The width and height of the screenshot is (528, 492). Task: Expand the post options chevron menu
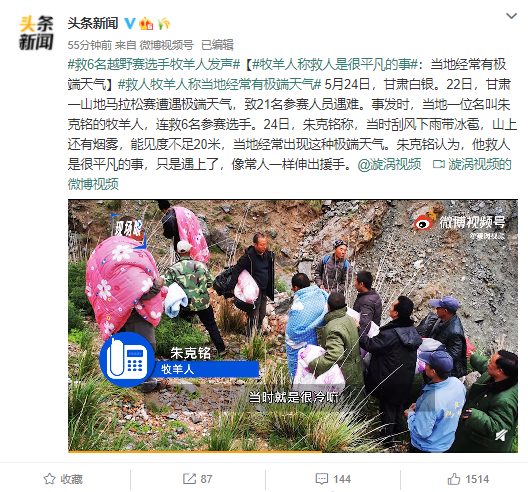512,15
